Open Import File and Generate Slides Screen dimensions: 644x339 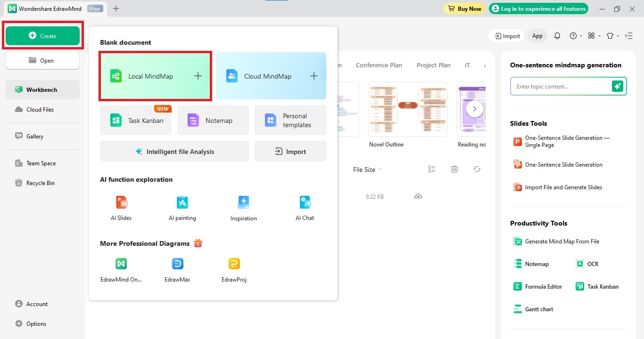pos(558,187)
